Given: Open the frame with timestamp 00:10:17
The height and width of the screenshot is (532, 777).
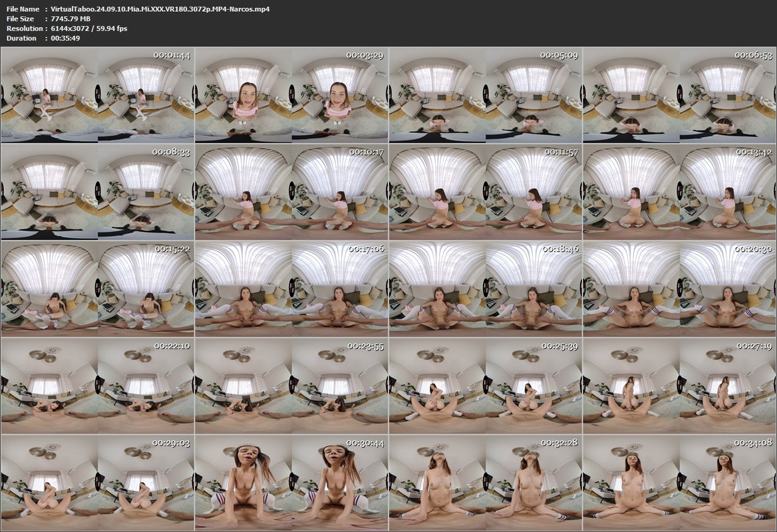Looking at the screenshot, I should coord(292,192).
